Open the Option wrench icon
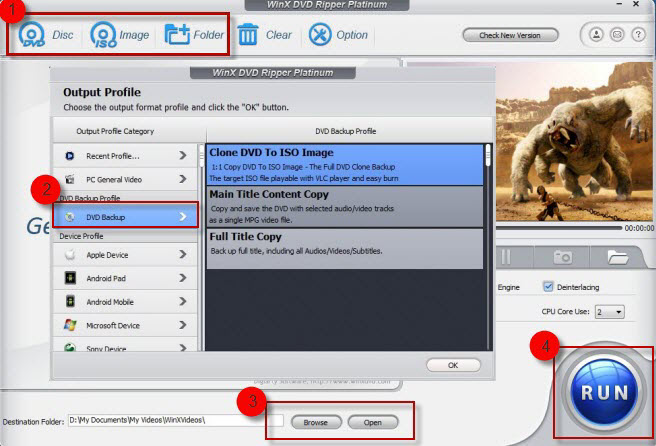The height and width of the screenshot is (446, 656). [320, 34]
